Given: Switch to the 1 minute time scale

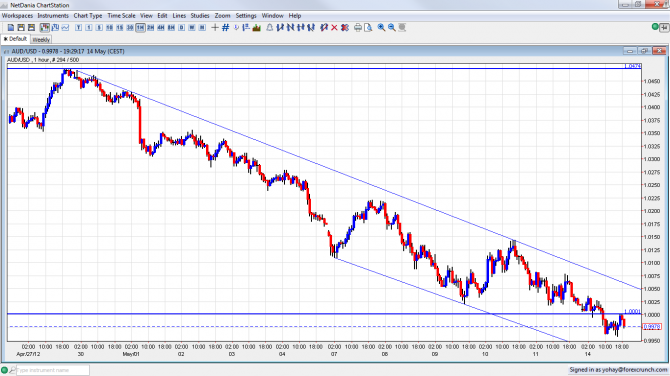Looking at the screenshot, I should pos(88,27).
